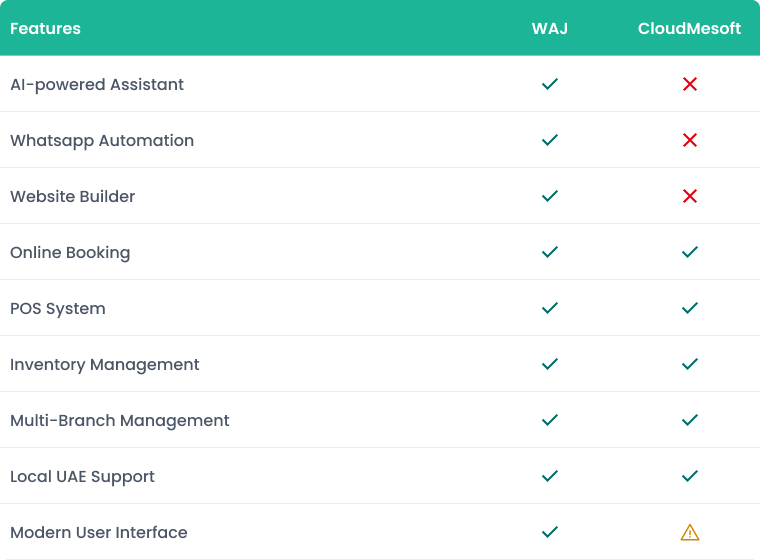Click CloudMesoft red cross for Website Builder
This screenshot has width=760, height=560.
pyautogui.click(x=690, y=196)
